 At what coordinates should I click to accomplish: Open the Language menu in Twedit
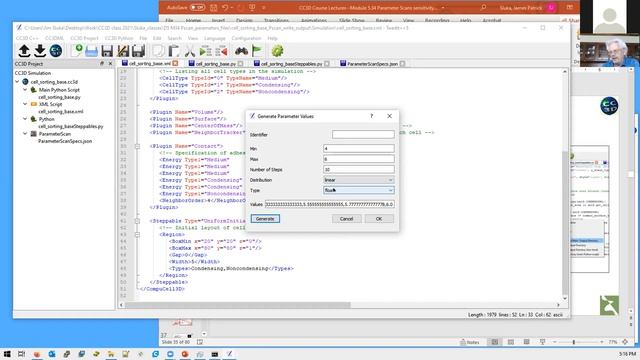point(215,38)
